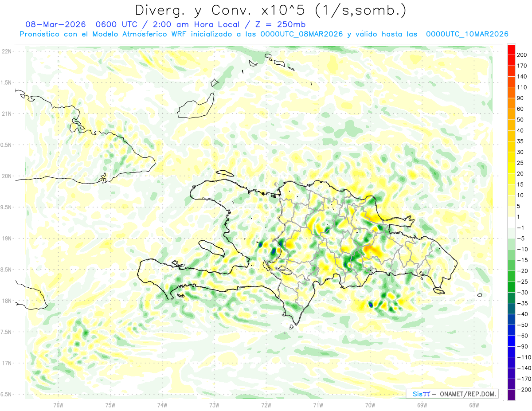The height and width of the screenshot is (411, 532).
Task: Select the positive '140' color scale label
Action: click(x=523, y=76)
